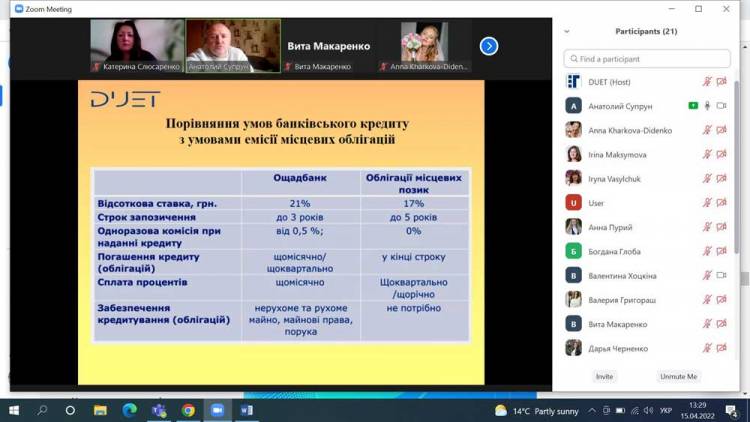Click the next video thumbnails arrow
Image resolution: width=750 pixels, height=422 pixels.
pos(488,46)
